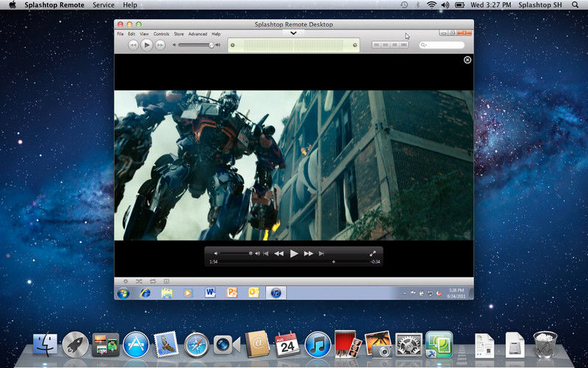Skip to next chapter in overlay controls
Screen dimensions: 588x368
click(321, 254)
